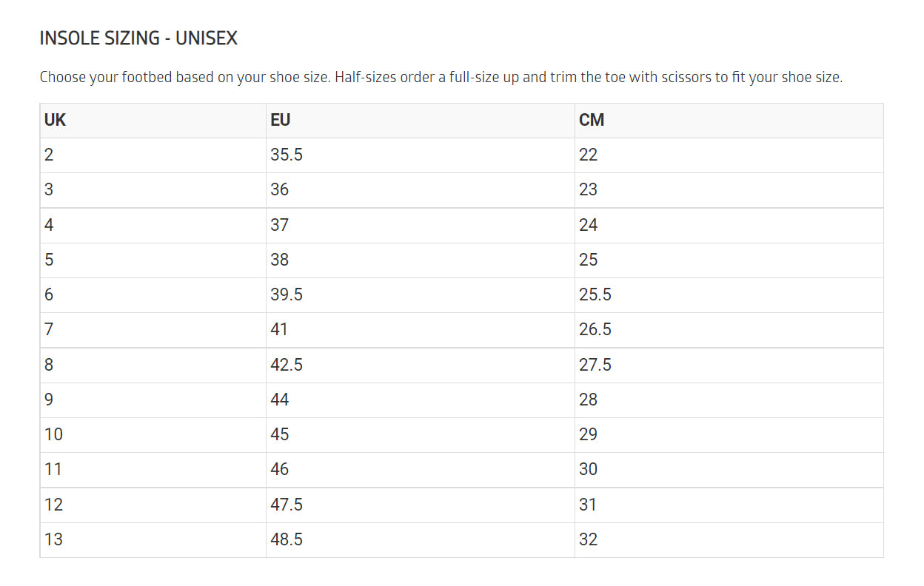Select the EU 42.5 cell
Screen dimensions: 924x586
tap(287, 365)
